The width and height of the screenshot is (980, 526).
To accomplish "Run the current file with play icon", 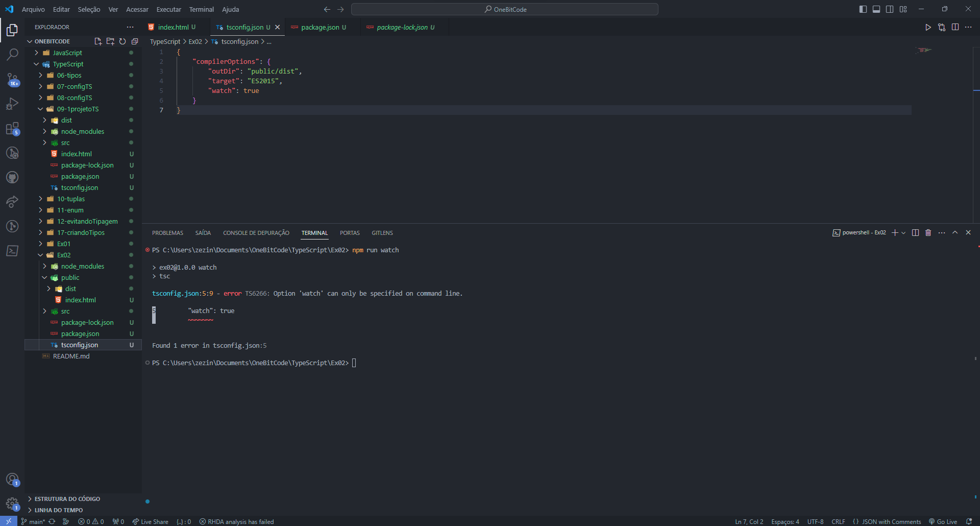I will [928, 27].
